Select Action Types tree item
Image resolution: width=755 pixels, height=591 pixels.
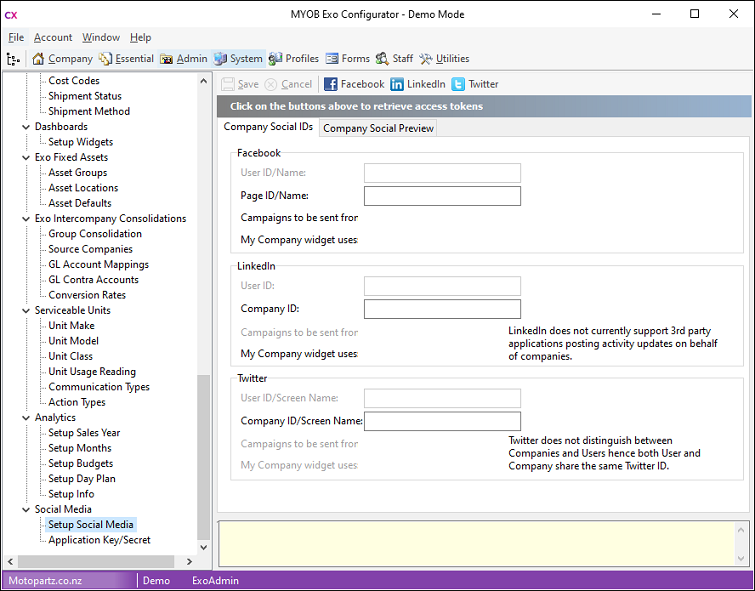coord(77,402)
